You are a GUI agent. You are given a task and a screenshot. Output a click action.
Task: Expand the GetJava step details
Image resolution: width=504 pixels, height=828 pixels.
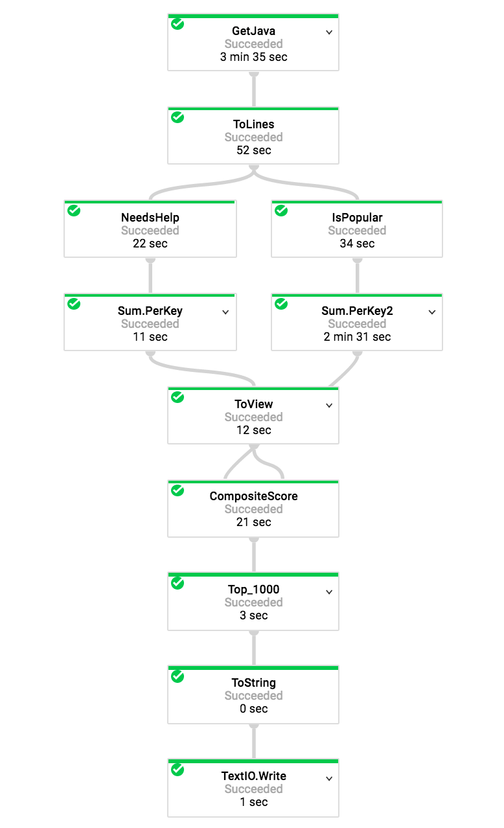click(x=329, y=31)
